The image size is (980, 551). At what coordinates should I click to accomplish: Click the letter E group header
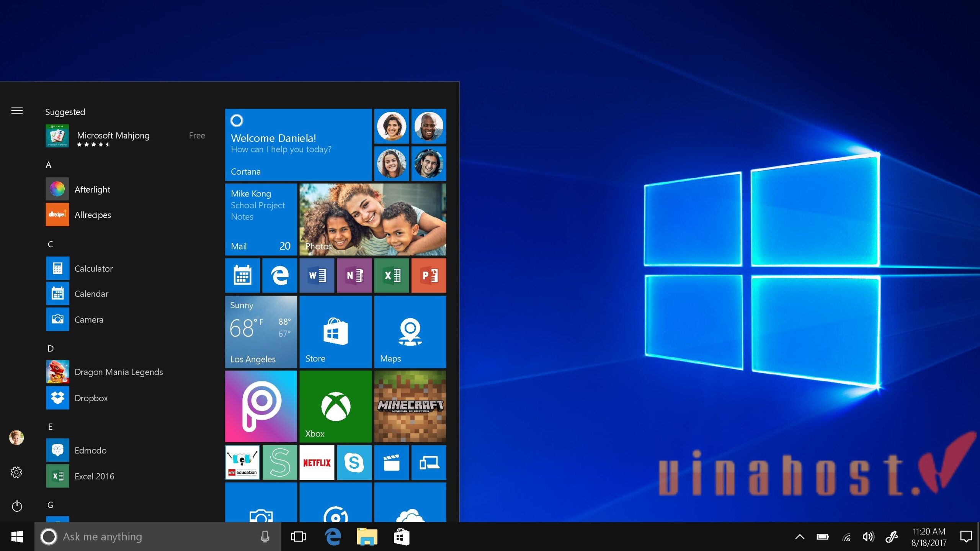50,427
